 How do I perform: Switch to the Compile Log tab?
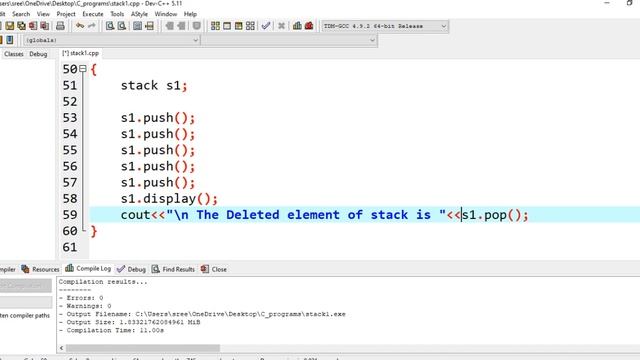[x=88, y=269]
